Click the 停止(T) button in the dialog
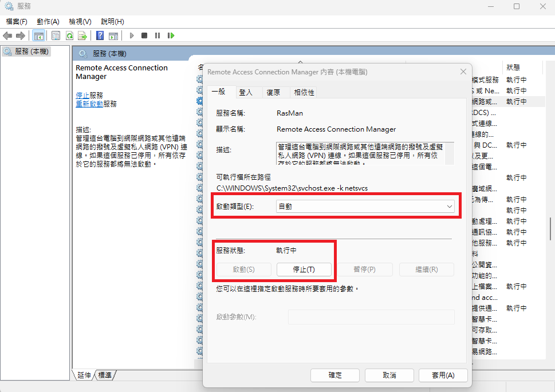The width and height of the screenshot is (555, 392). 304,269
